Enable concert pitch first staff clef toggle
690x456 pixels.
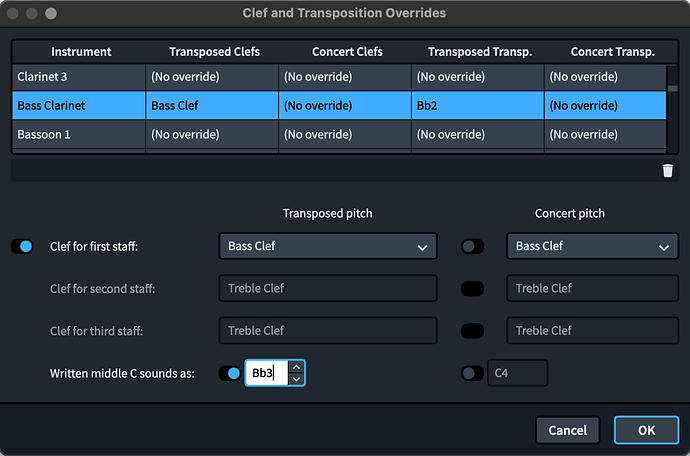tap(471, 246)
